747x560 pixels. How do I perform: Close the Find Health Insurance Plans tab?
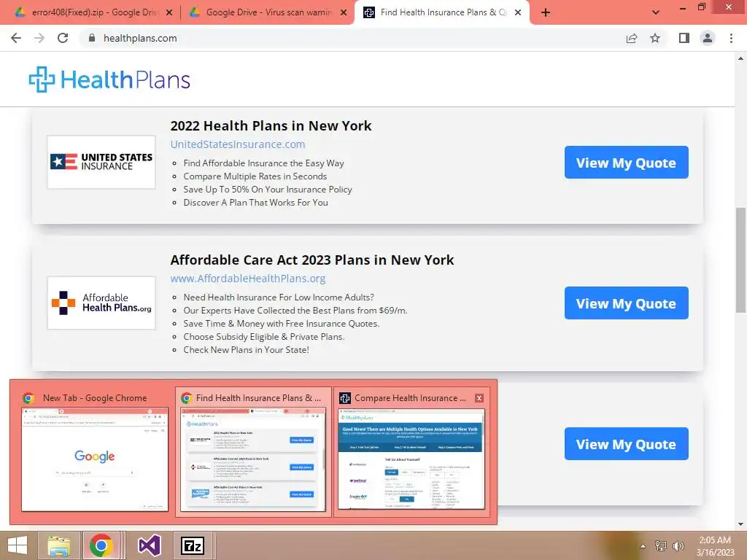pyautogui.click(x=518, y=12)
